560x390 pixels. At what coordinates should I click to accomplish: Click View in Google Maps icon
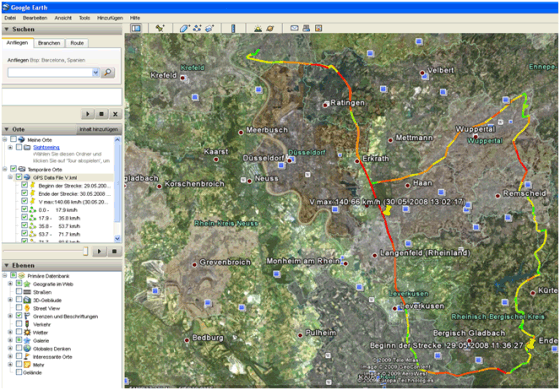319,28
